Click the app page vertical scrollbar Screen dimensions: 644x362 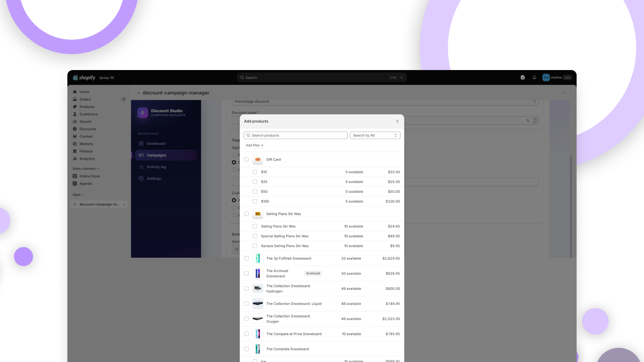coord(571,206)
